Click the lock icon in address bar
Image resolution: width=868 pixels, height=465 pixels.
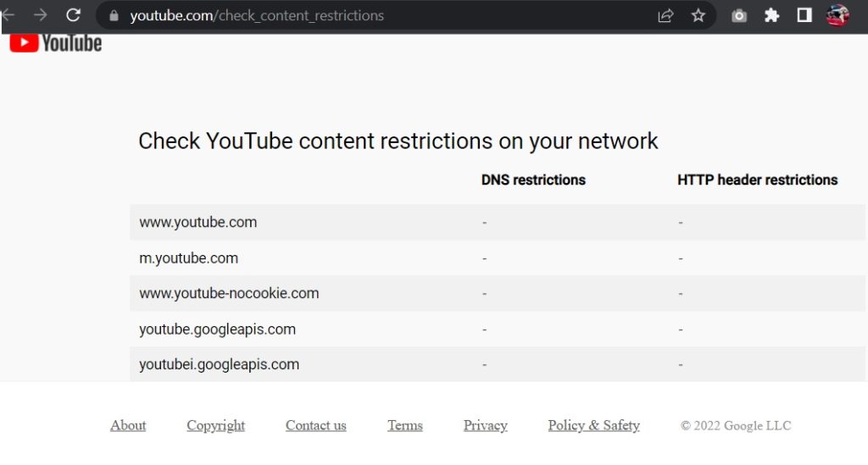[114, 15]
